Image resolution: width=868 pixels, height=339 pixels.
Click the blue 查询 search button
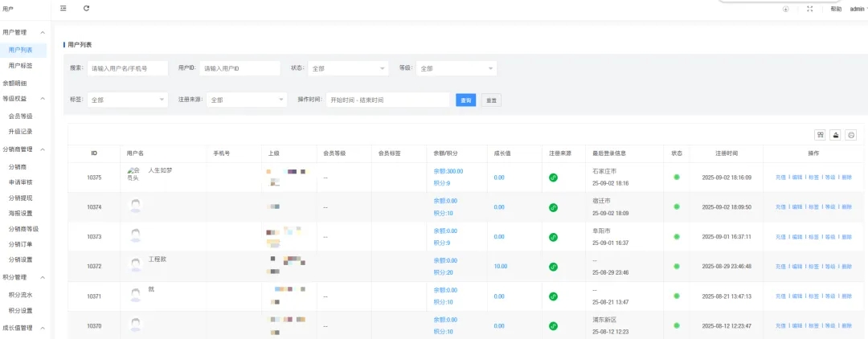[465, 100]
